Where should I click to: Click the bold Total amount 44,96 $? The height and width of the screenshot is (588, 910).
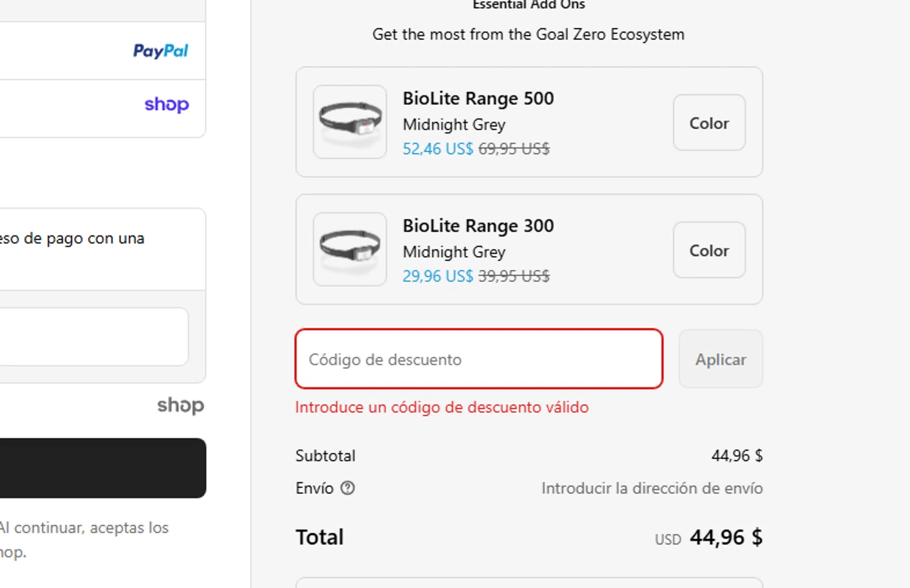[x=726, y=538]
